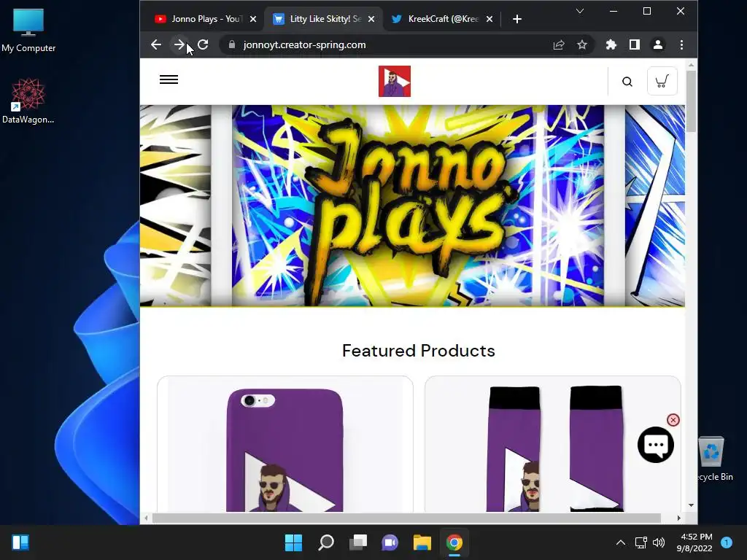Open File Explorer from the taskbar
The image size is (747, 560).
coord(422,542)
